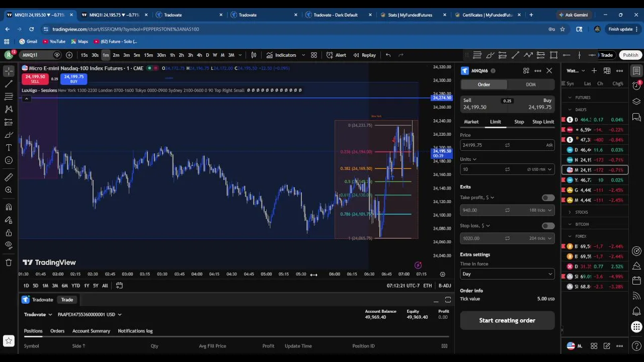Select the crosshair cursor tool

9,71
